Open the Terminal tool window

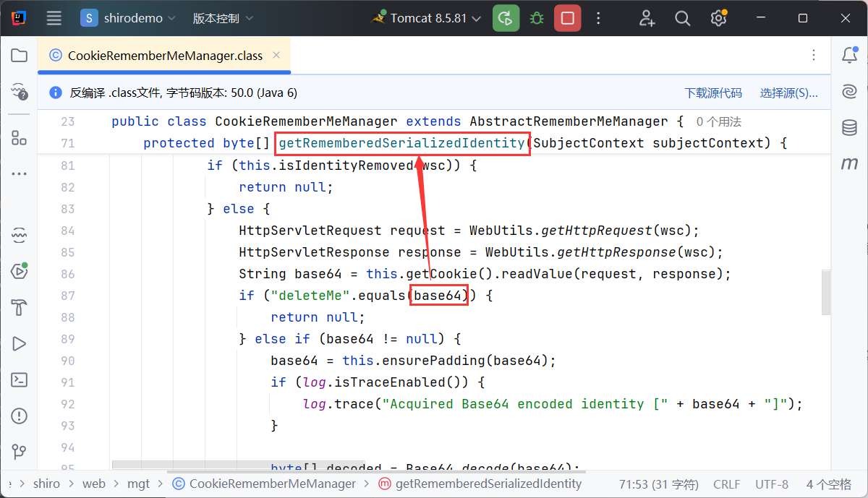(19, 379)
